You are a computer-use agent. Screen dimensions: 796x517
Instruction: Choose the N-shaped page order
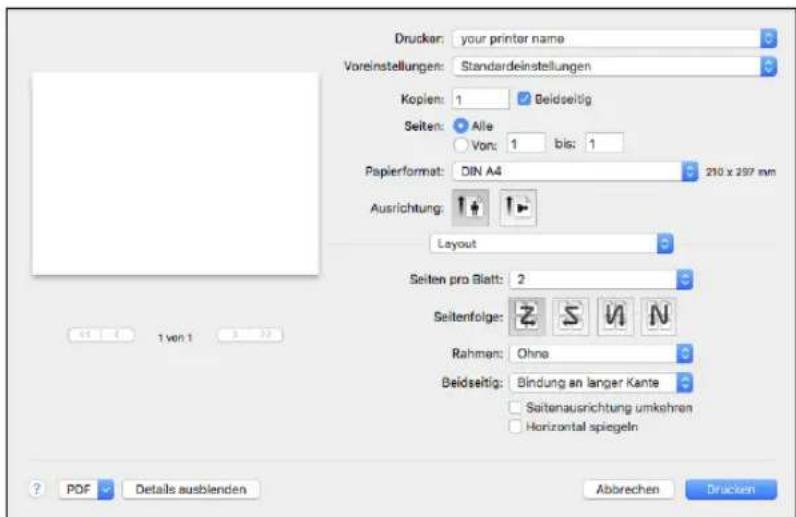click(x=659, y=316)
